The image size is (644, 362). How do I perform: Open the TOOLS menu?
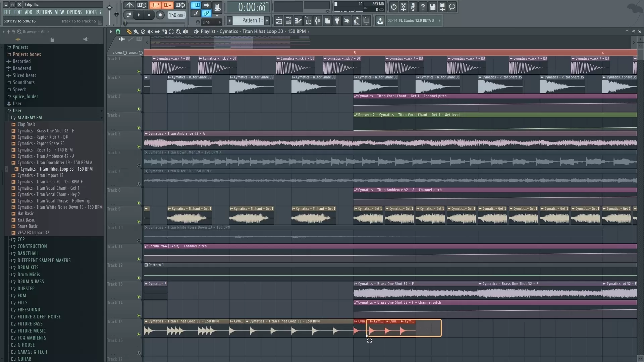[x=91, y=12]
